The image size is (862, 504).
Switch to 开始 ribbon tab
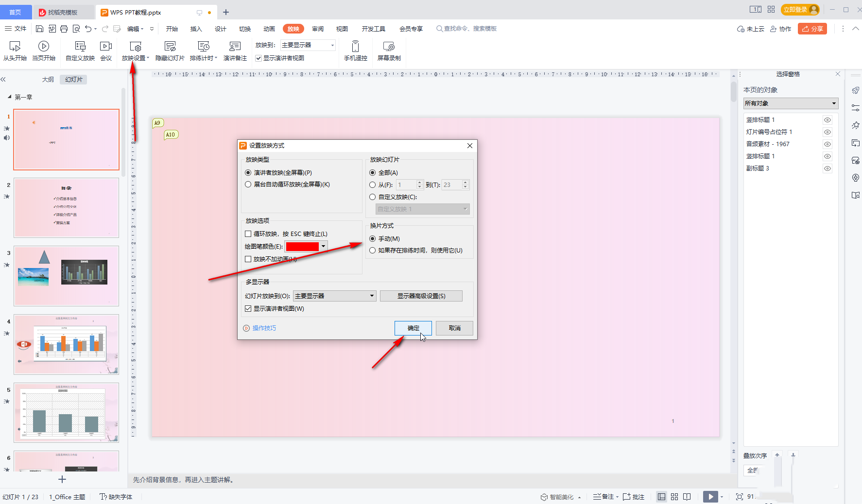pyautogui.click(x=172, y=29)
